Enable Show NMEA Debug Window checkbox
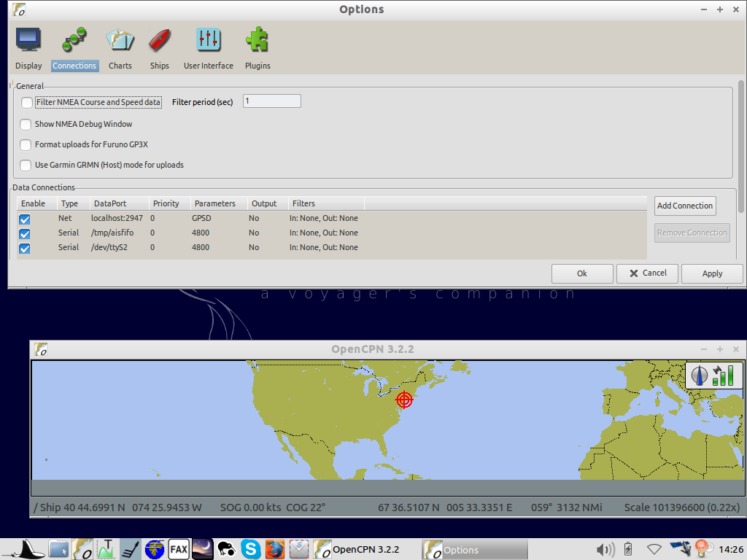Viewport: 747px width, 560px height. point(26,124)
